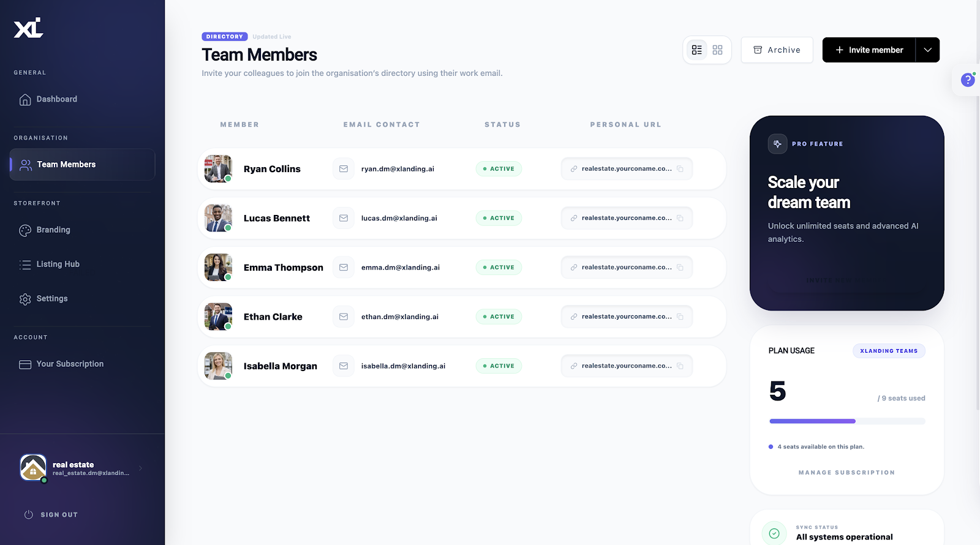Click mail icon for Lucas Bennett

click(x=344, y=218)
